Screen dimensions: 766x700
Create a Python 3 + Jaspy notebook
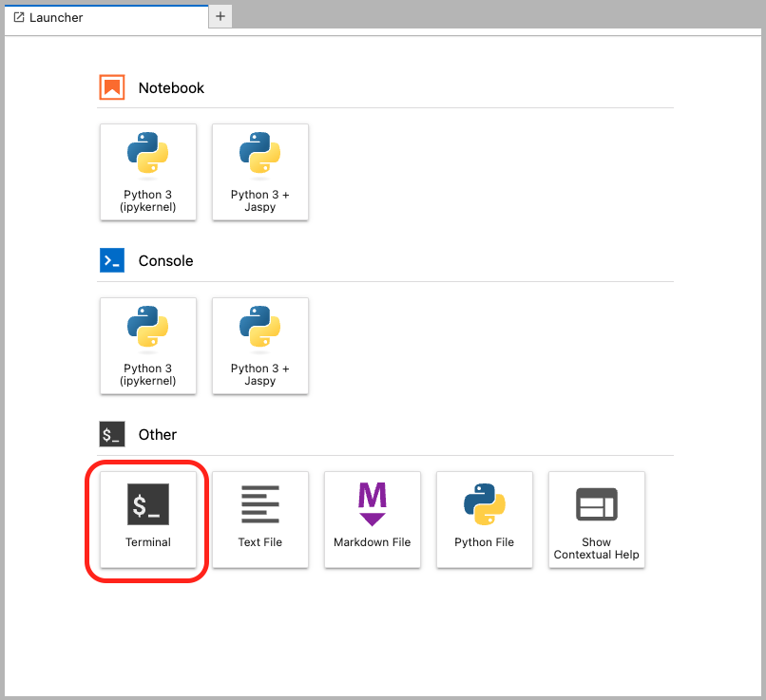click(259, 172)
